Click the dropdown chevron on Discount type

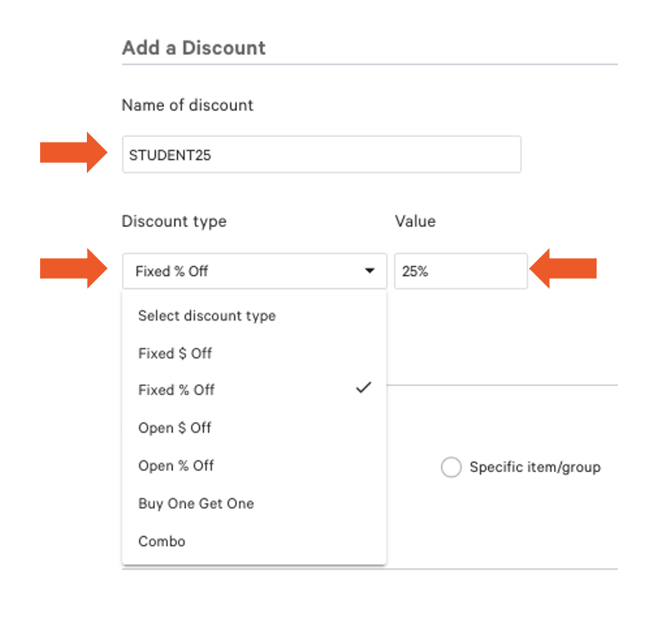coord(370,270)
